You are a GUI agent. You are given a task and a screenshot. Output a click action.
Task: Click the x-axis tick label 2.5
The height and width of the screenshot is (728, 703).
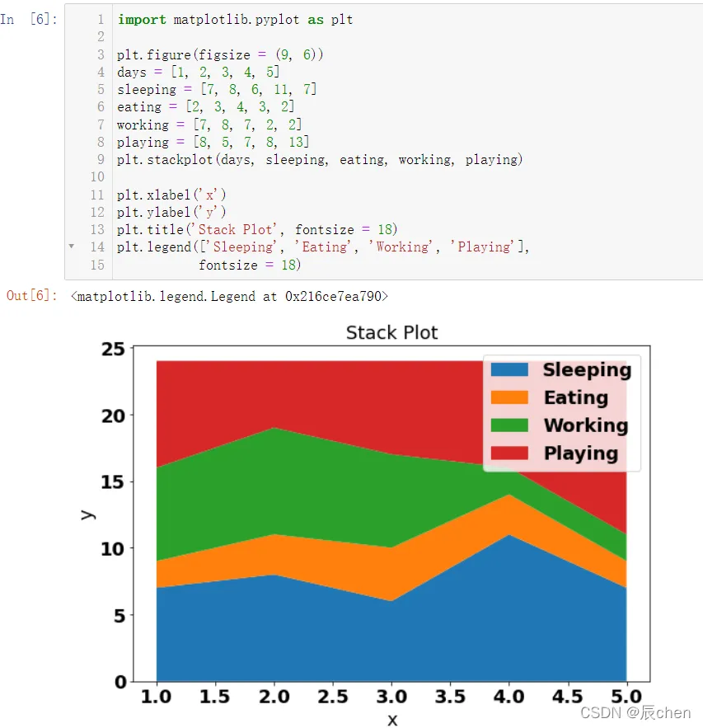point(333,697)
